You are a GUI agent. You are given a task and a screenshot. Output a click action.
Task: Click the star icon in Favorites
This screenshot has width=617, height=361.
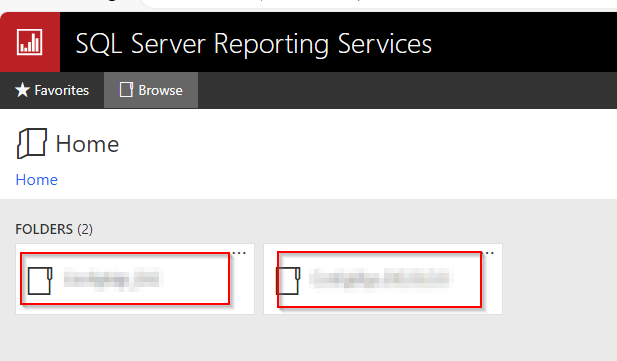pyautogui.click(x=22, y=90)
